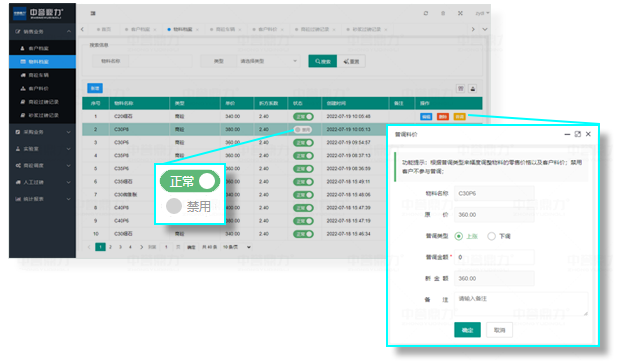Screen dimensions: 637x364
Task: Click the blue edit button in row 1
Action: coord(426,117)
